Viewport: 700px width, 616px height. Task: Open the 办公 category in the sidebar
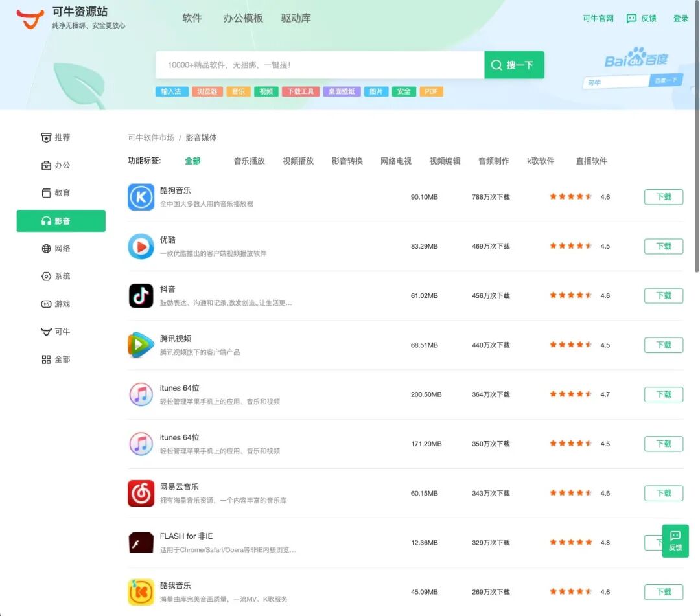61,165
